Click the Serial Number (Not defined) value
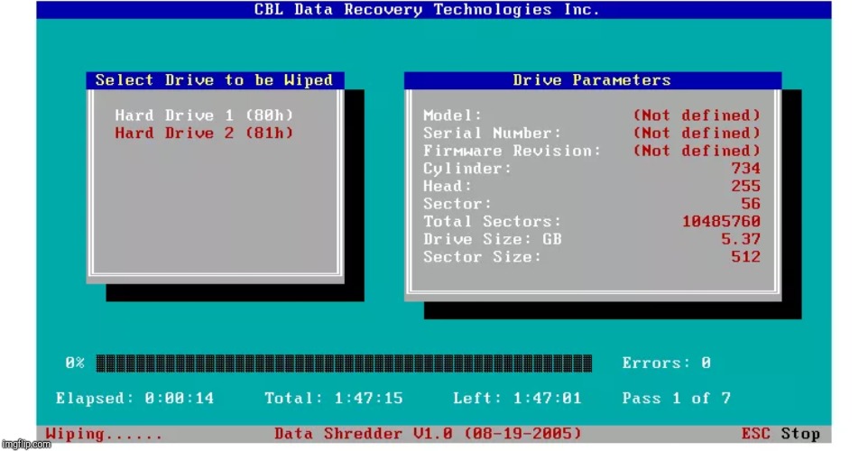 point(697,133)
